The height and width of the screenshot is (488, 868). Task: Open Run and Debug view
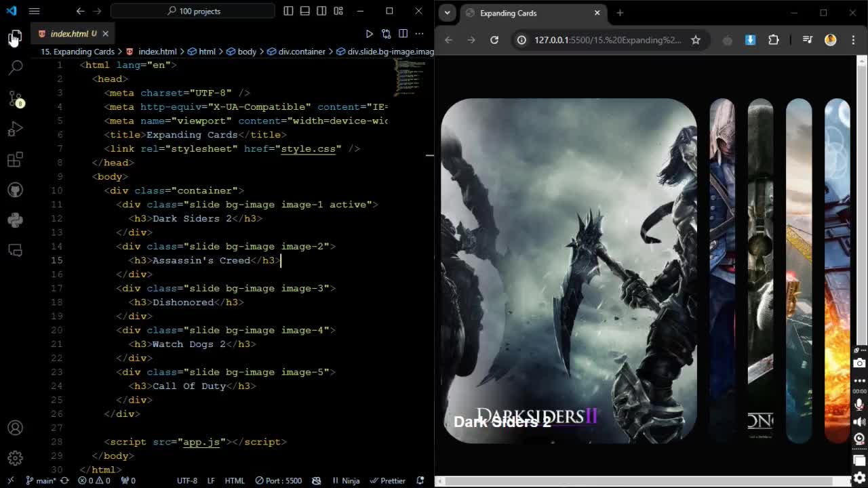click(x=15, y=129)
